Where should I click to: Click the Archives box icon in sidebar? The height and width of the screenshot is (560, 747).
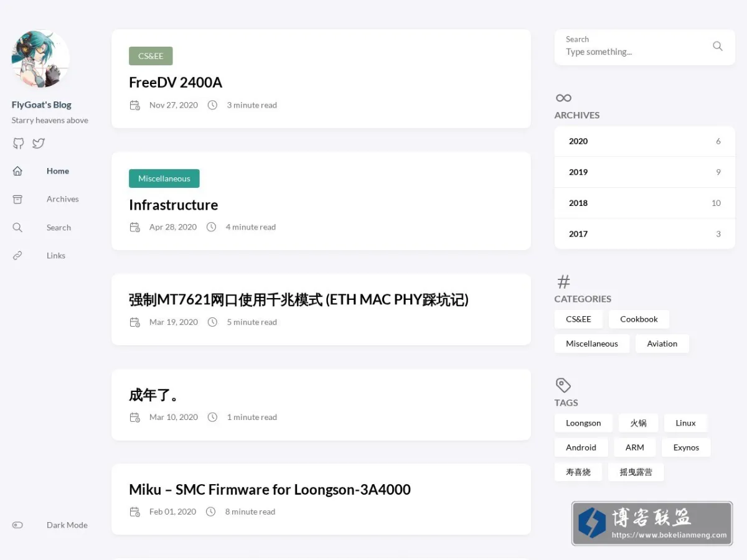coord(17,199)
